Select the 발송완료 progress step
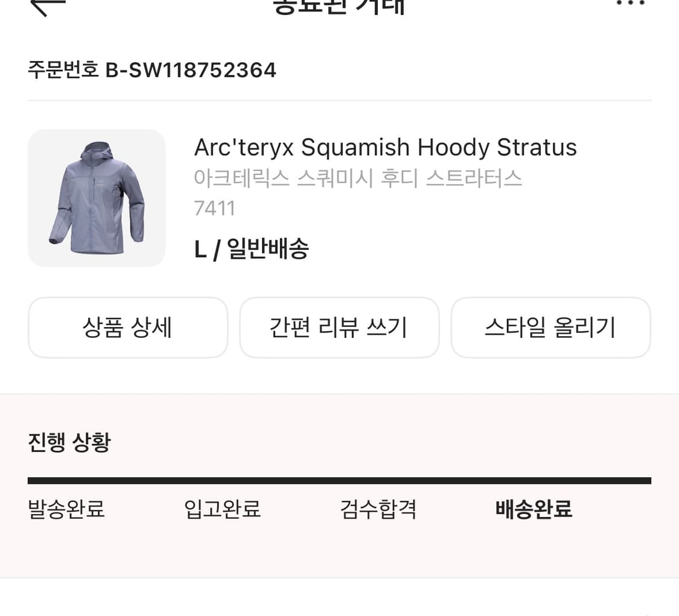Viewport: 679px width, 616px height. coord(66,509)
